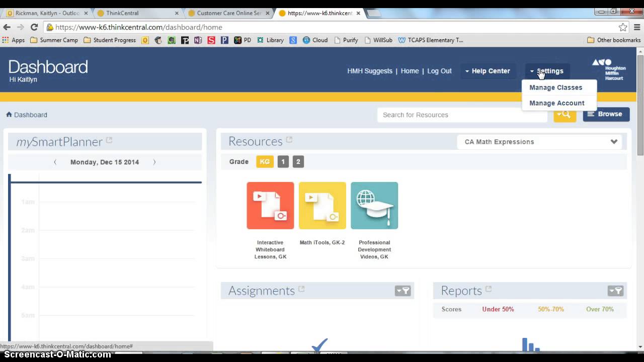Reload the page in Chrome
Image resolution: width=644 pixels, height=362 pixels.
[34, 27]
